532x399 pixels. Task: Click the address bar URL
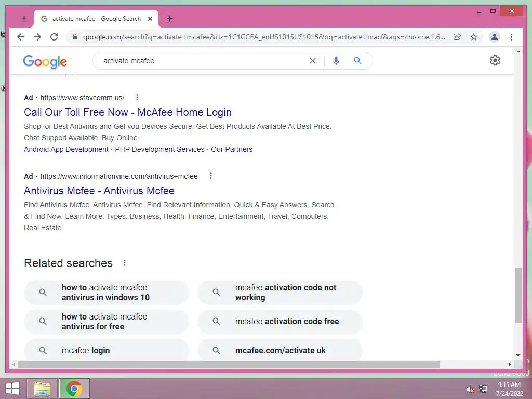coord(264,37)
